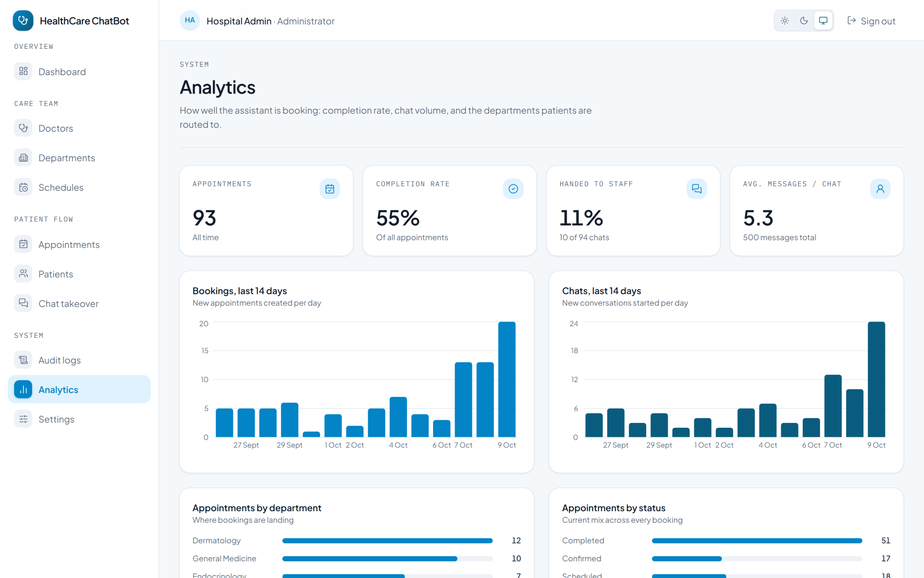Click '500 messages total' text
Image resolution: width=924 pixels, height=578 pixels.
(779, 237)
